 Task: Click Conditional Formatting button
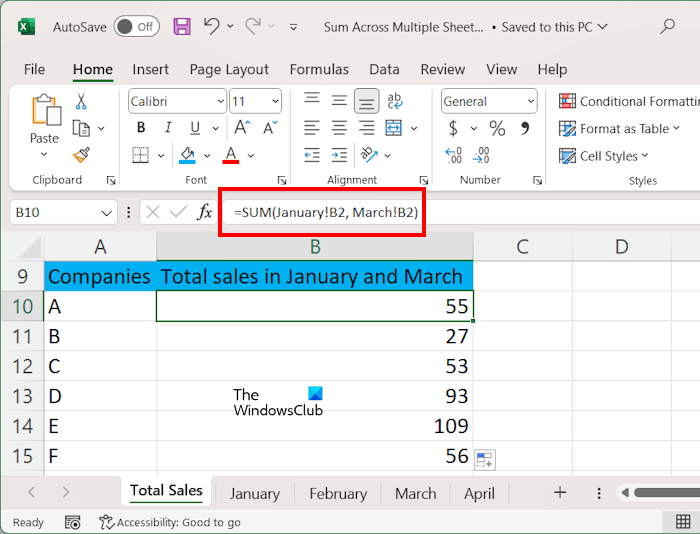629,101
